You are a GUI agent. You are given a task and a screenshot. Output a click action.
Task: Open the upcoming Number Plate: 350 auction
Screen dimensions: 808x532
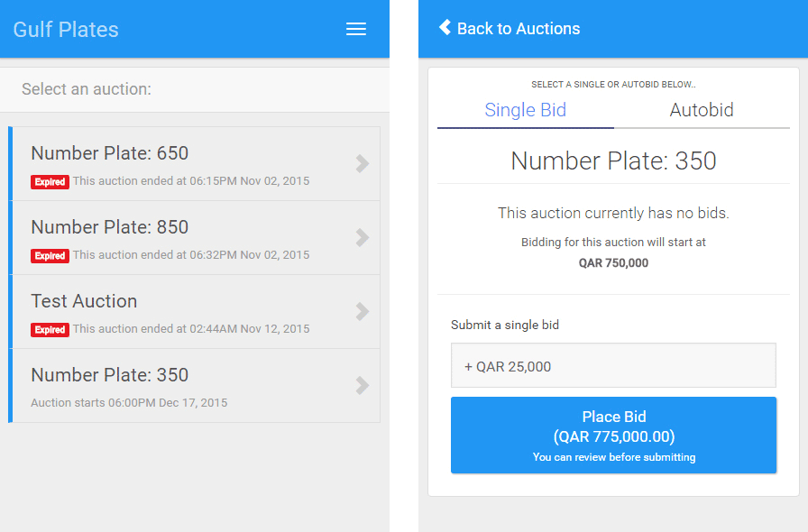click(196, 386)
